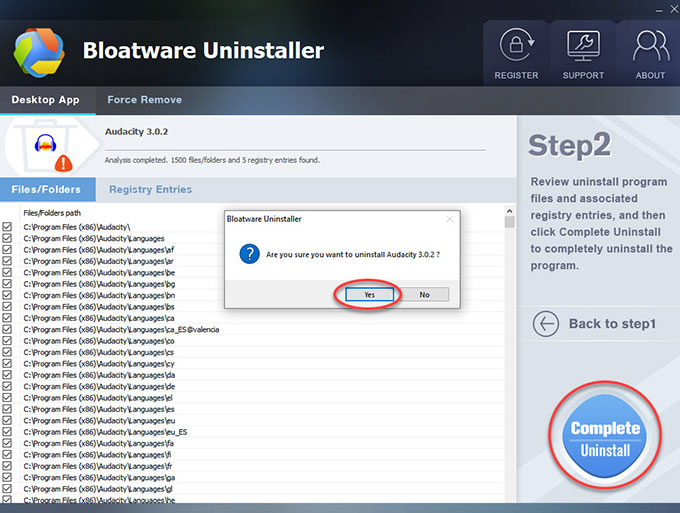The width and height of the screenshot is (680, 513).
Task: Click the blue question mark dialog icon
Action: (x=249, y=254)
